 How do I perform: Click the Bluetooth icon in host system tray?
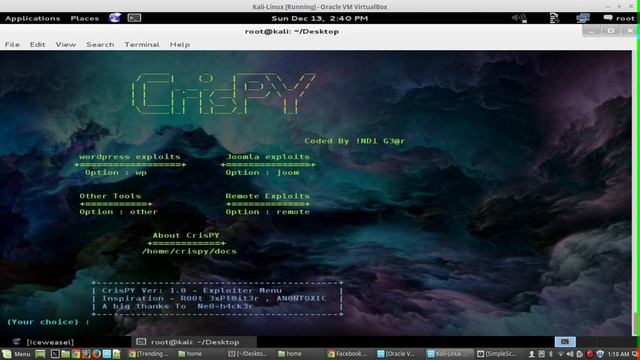pyautogui.click(x=551, y=354)
